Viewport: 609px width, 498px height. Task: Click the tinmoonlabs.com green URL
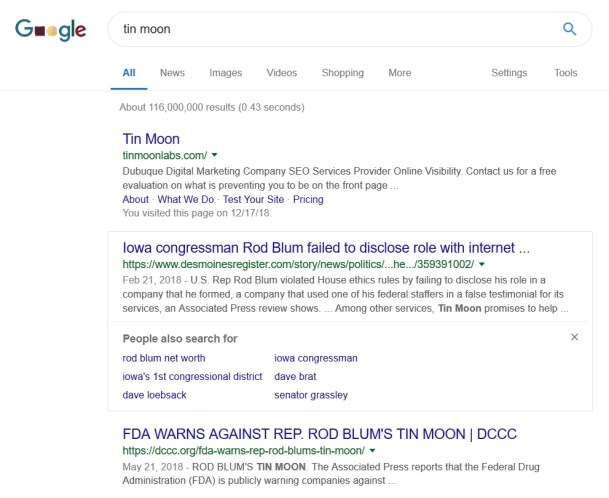click(x=165, y=155)
